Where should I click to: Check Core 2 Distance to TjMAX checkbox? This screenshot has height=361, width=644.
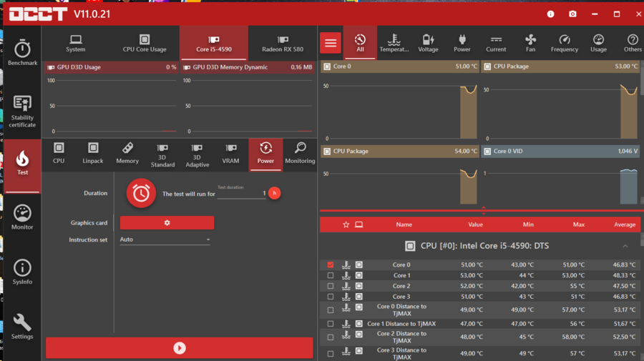coord(331,337)
